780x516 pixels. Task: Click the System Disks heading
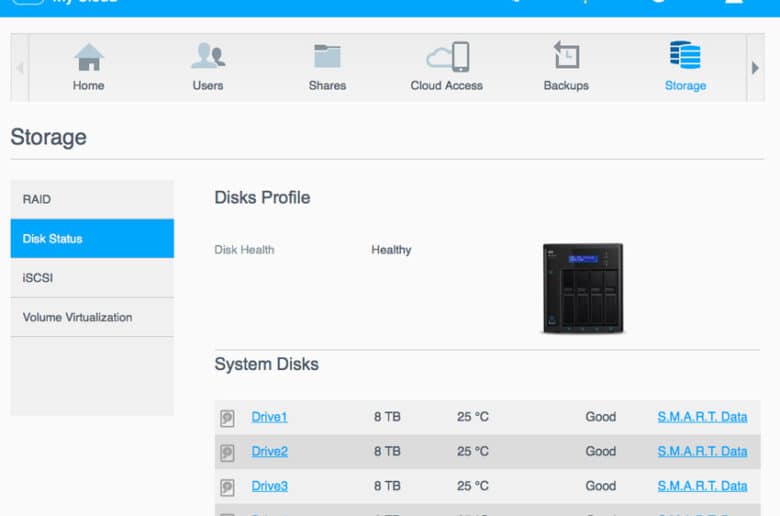point(267,364)
